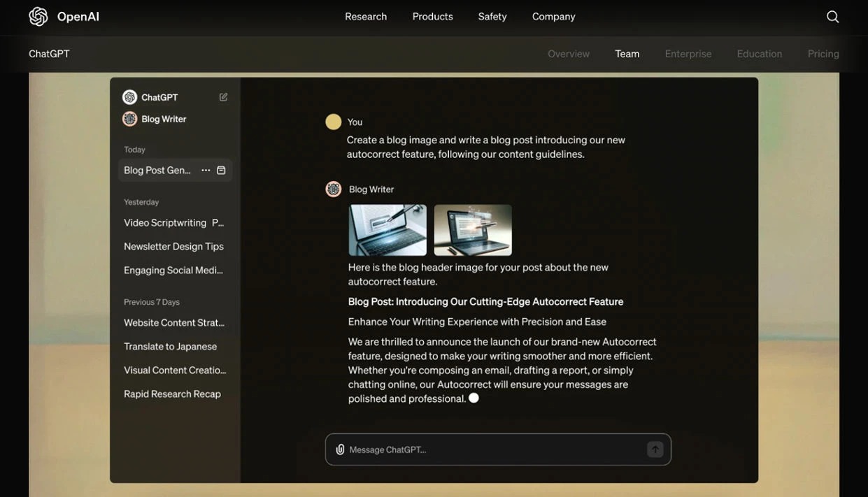Open the Company menu
Image resolution: width=868 pixels, height=497 pixels.
click(553, 17)
